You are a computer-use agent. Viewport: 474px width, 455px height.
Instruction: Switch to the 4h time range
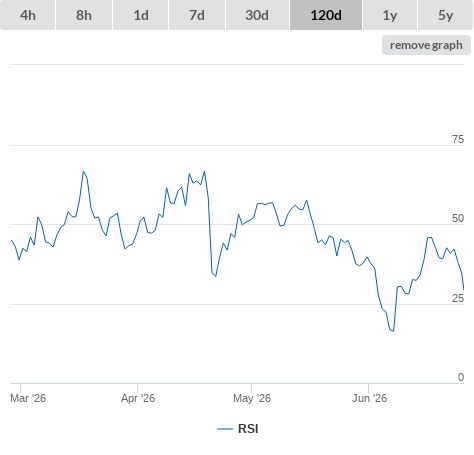click(x=27, y=15)
